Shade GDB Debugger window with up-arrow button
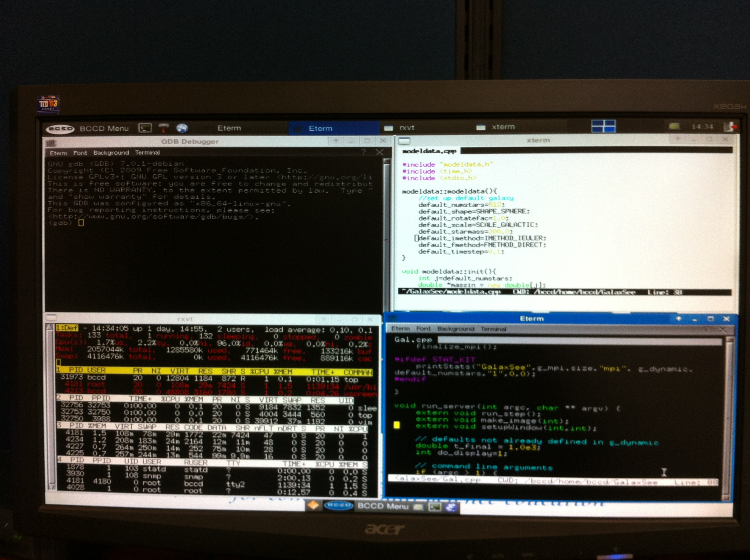 pos(336,141)
